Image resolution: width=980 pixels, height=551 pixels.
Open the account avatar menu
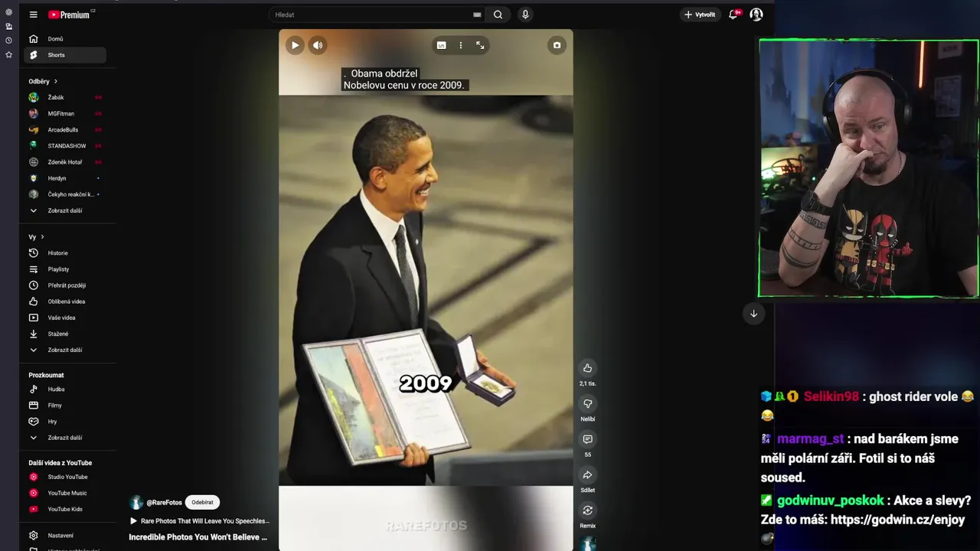756,15
